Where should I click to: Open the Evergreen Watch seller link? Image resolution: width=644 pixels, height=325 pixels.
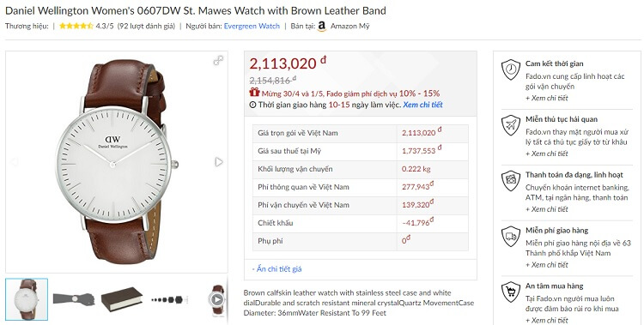(252, 27)
